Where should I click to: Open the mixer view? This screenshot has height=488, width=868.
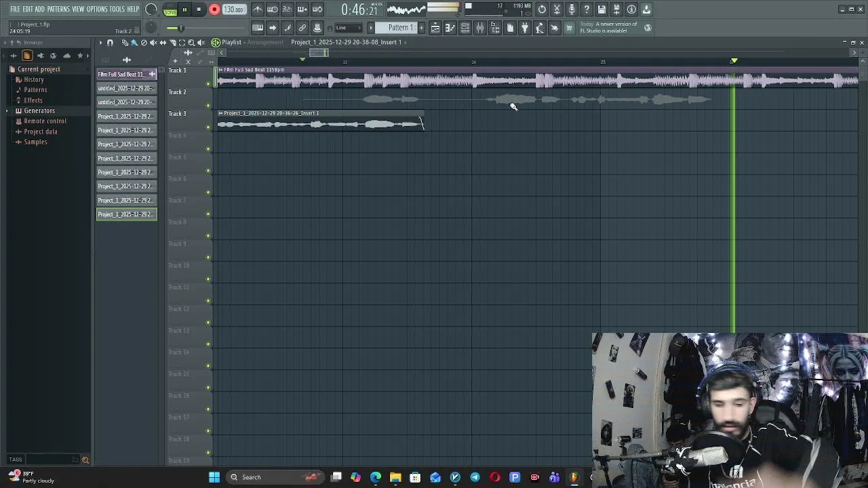coord(480,28)
